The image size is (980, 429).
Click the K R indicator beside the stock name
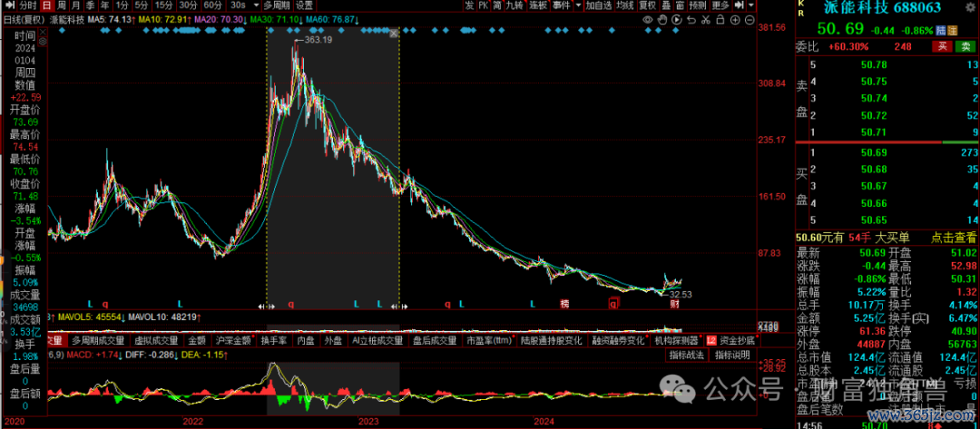(x=799, y=8)
